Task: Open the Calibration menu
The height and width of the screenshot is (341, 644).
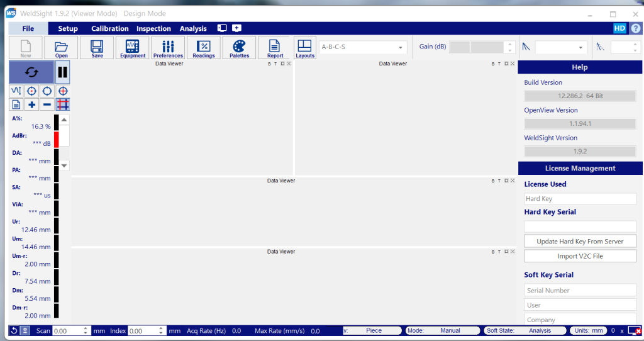Action: click(109, 28)
